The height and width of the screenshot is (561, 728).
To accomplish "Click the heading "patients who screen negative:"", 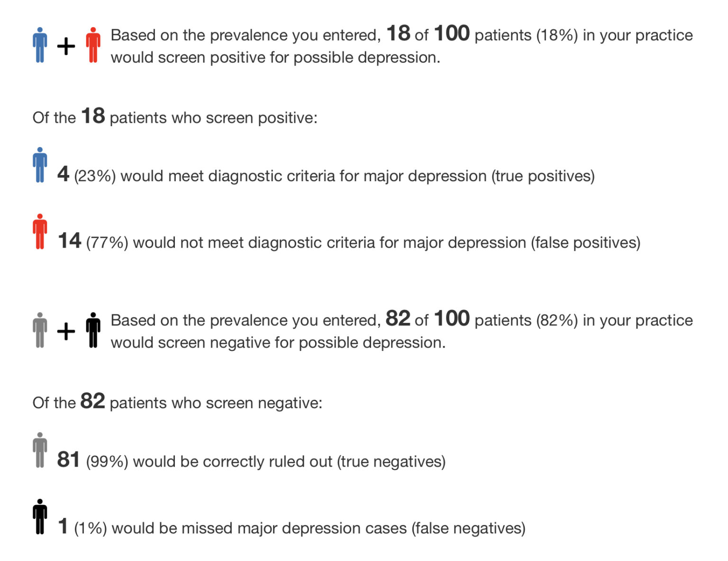I will (216, 403).
